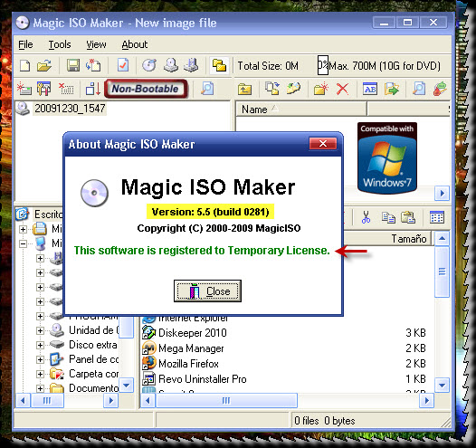Save the image with floppy icon
The image size is (476, 448).
pyautogui.click(x=73, y=65)
